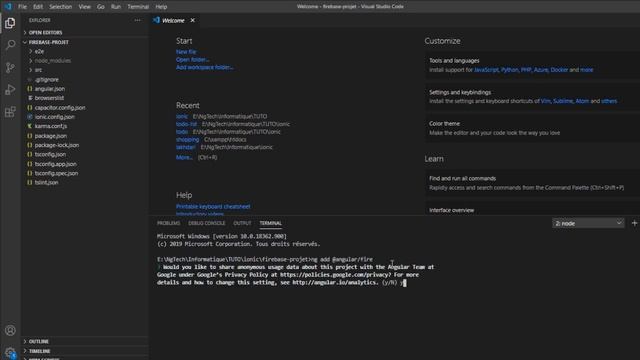Open the File menu

tap(22, 7)
